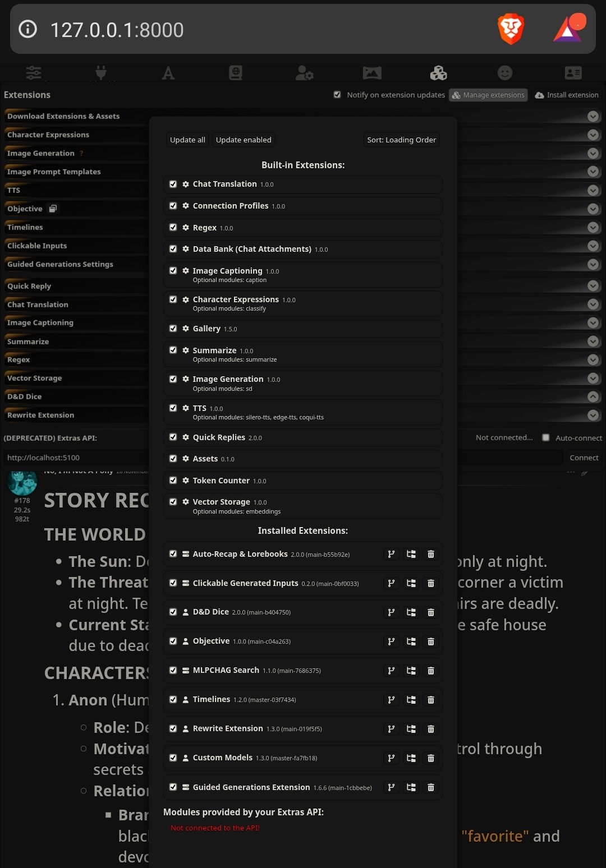Screen dimensions: 606x868
Task: Open persona management smiley icon
Action: 505,73
